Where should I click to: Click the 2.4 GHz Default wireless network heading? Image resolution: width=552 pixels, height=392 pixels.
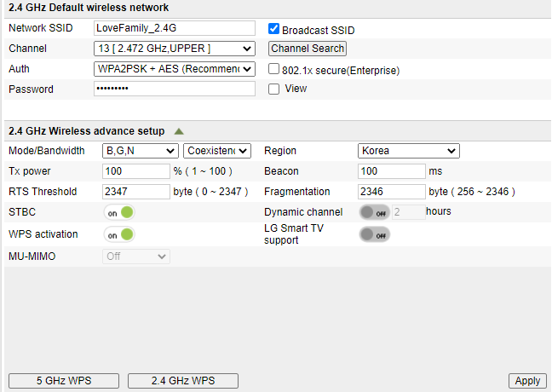[x=89, y=8]
